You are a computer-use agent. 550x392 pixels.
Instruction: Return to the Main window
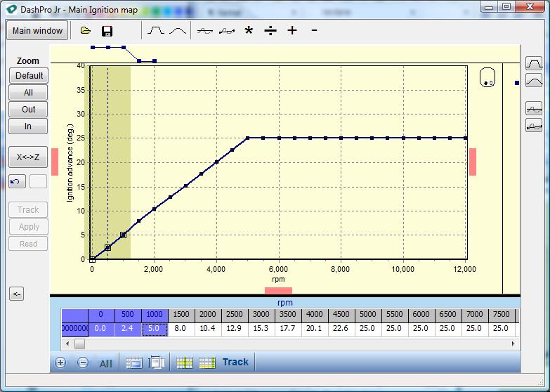37,31
